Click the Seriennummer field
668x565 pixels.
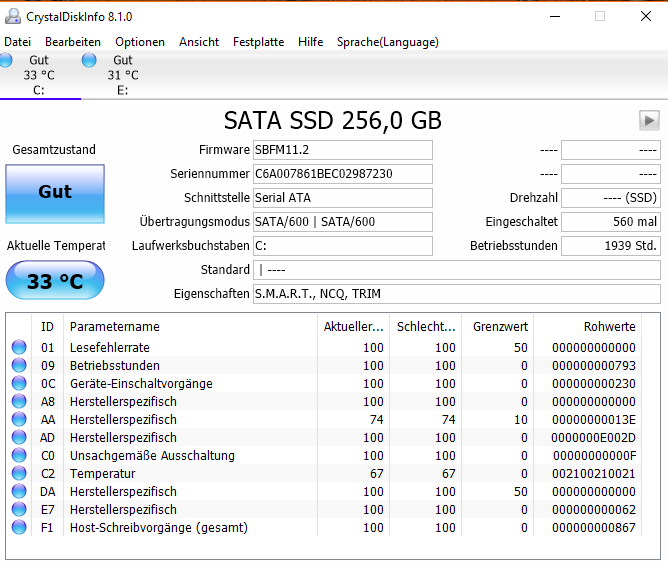point(343,174)
